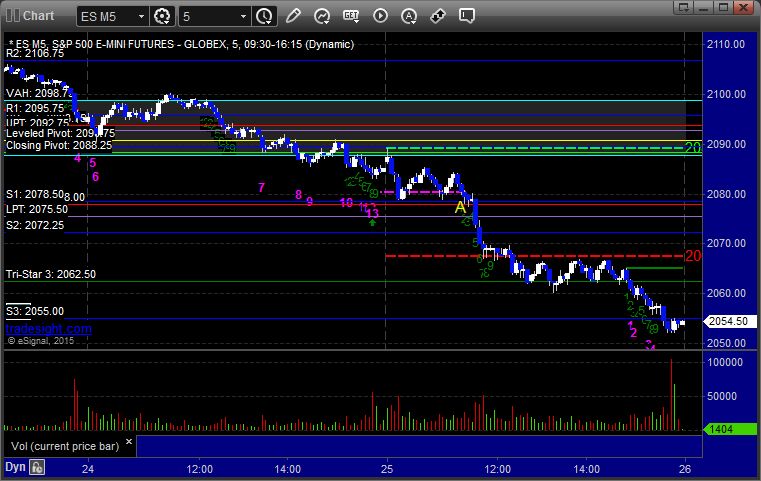Click the 2110.00 price axis value
761x481 pixels.
(726, 44)
